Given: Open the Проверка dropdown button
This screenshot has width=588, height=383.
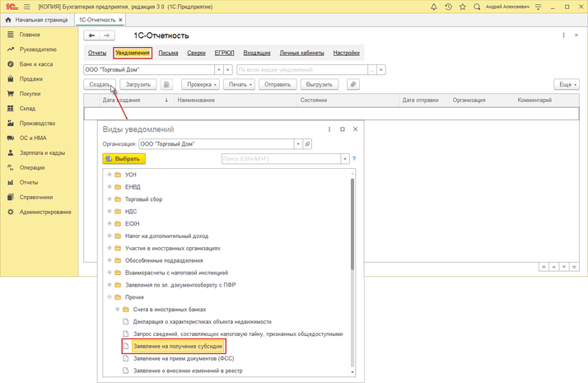Looking at the screenshot, I should (201, 84).
